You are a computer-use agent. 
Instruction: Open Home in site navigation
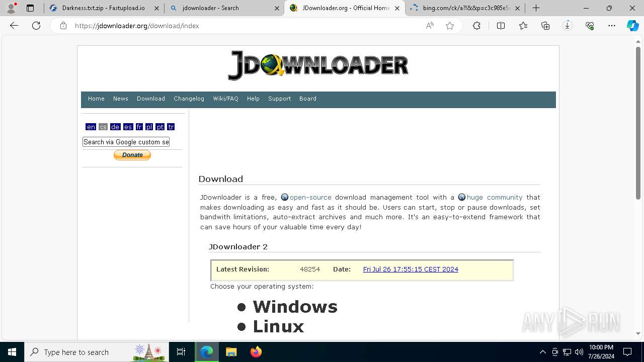tap(96, 99)
